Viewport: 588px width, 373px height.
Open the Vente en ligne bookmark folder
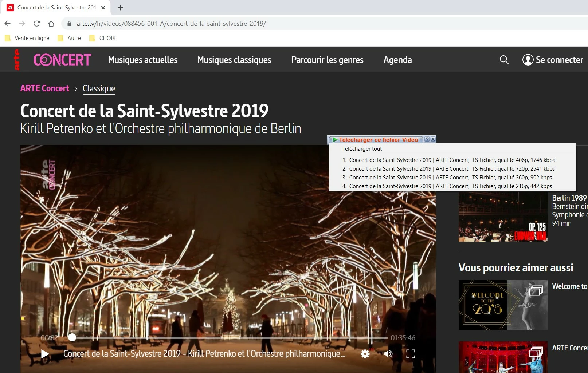point(27,38)
